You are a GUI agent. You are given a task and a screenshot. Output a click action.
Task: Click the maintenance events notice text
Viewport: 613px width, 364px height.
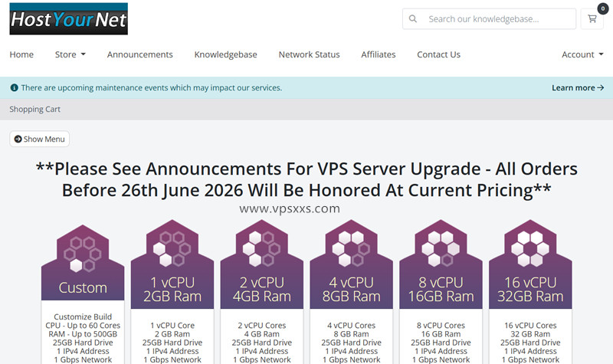click(151, 87)
